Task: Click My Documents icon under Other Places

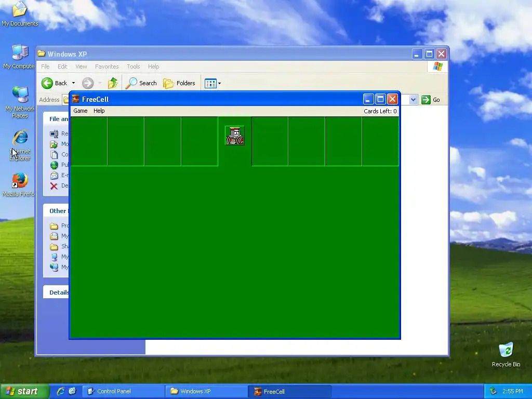Action: tap(54, 236)
